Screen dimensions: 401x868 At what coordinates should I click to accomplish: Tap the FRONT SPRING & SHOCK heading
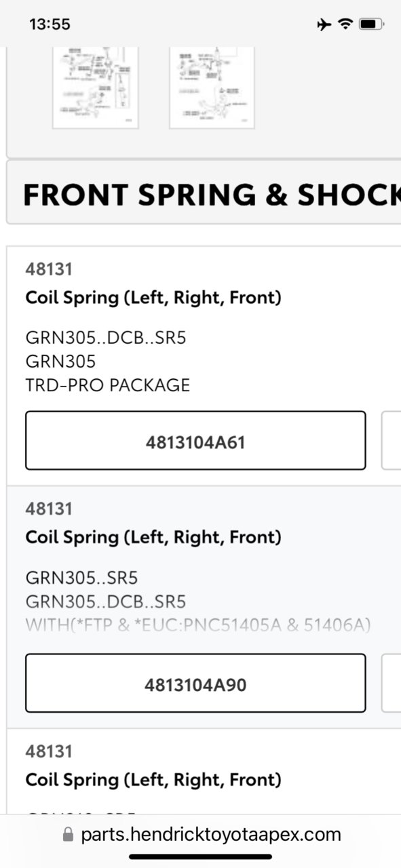click(x=212, y=195)
